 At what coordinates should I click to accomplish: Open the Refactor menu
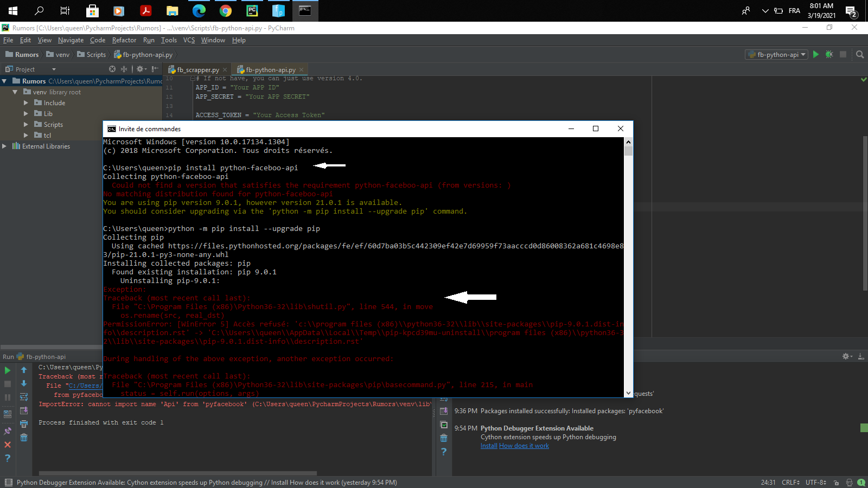click(124, 40)
